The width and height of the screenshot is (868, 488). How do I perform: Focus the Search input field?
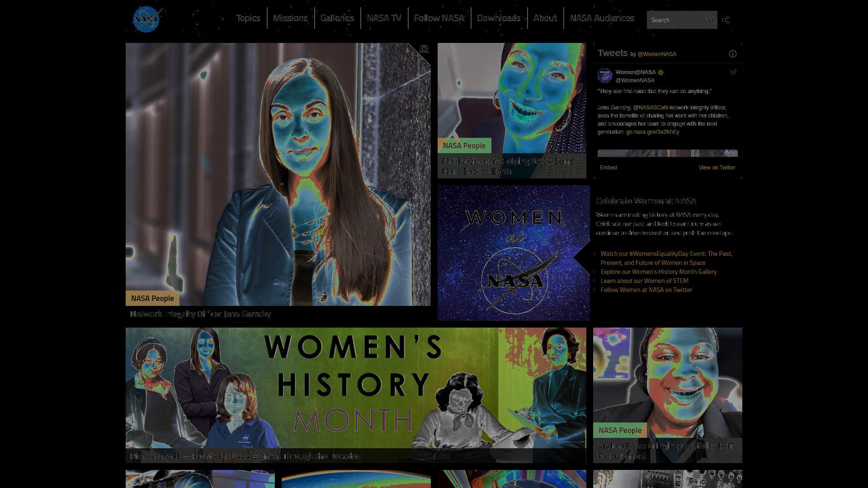coord(676,20)
